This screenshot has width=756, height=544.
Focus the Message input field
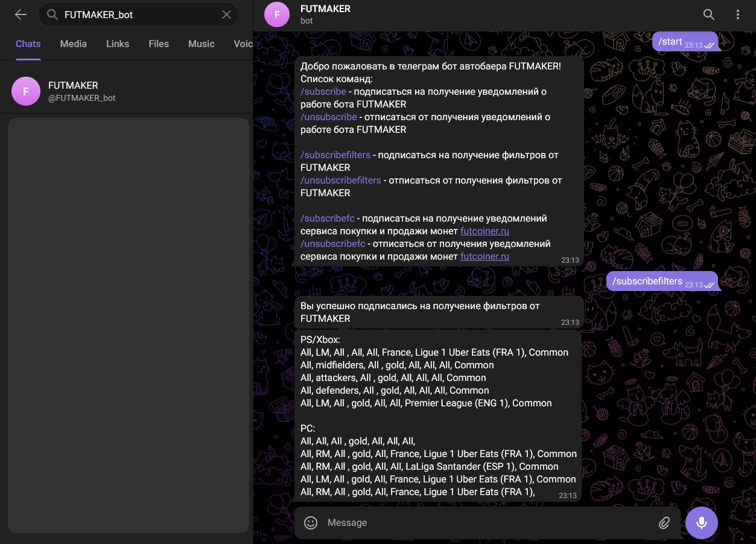483,523
